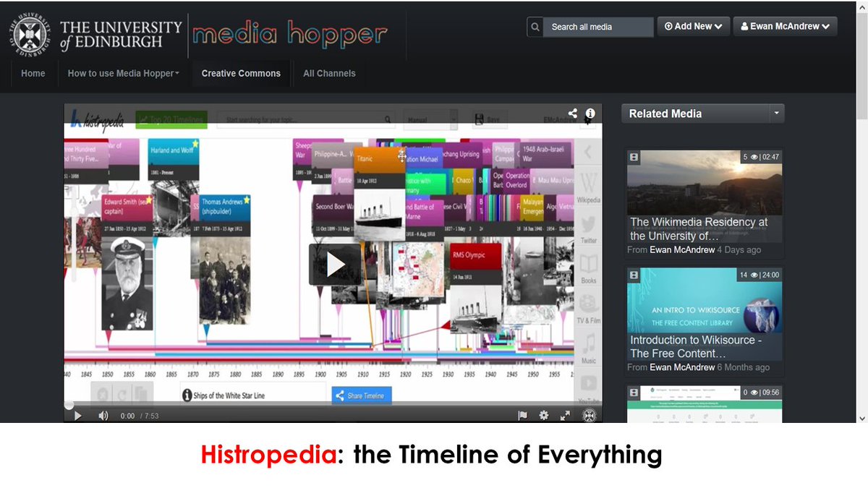The width and height of the screenshot is (868, 488).
Task: Click Ewan McAndrew link under Introduction to Wikisource
Action: pos(682,367)
